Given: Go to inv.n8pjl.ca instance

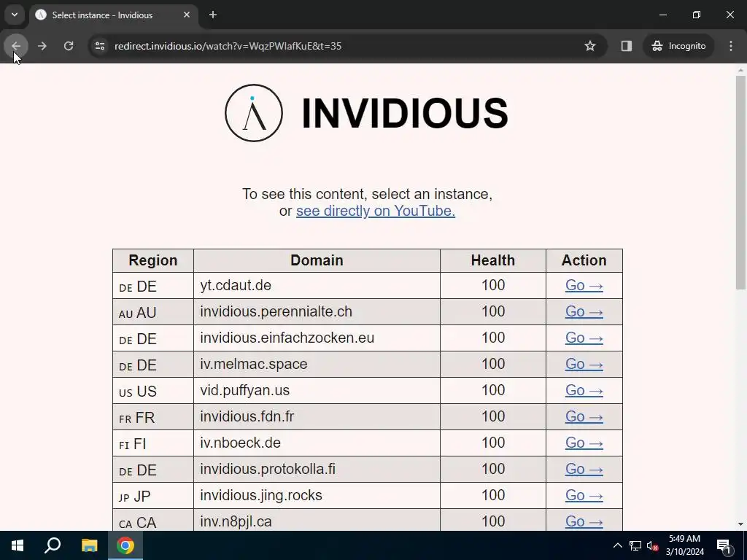Looking at the screenshot, I should 584,521.
